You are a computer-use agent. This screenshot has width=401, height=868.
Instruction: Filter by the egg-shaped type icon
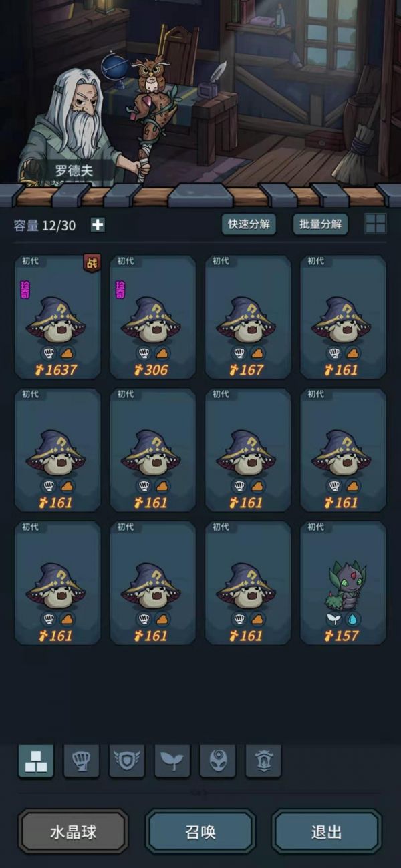pos(218,761)
